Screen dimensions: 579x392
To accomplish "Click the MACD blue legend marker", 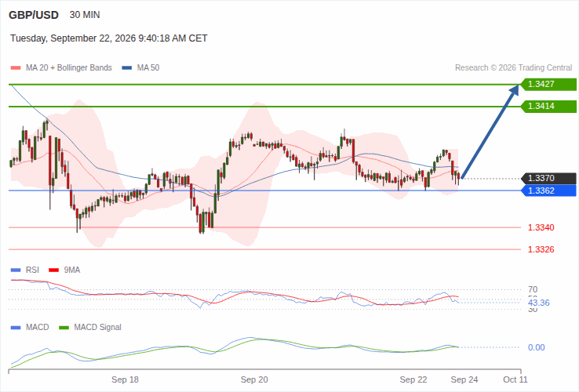I will tap(16, 328).
